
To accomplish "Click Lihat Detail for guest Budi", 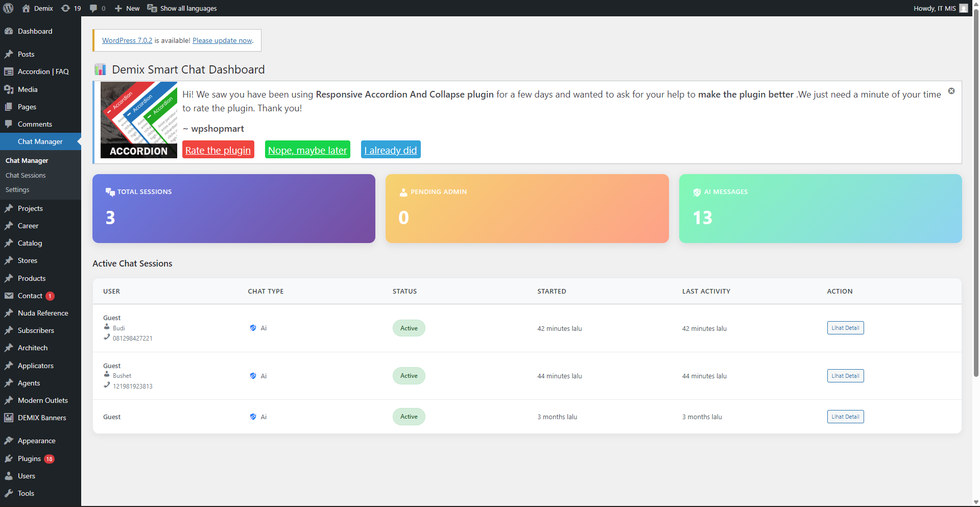I will click(845, 328).
